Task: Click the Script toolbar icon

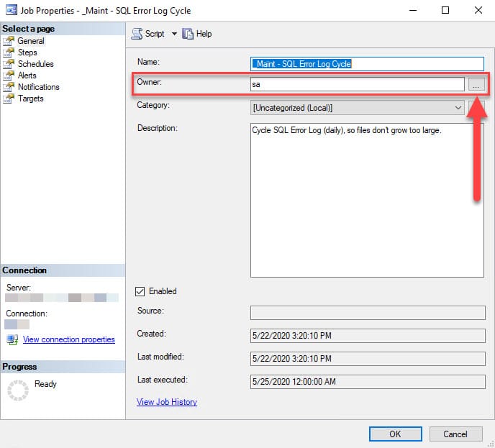Action: coord(137,34)
